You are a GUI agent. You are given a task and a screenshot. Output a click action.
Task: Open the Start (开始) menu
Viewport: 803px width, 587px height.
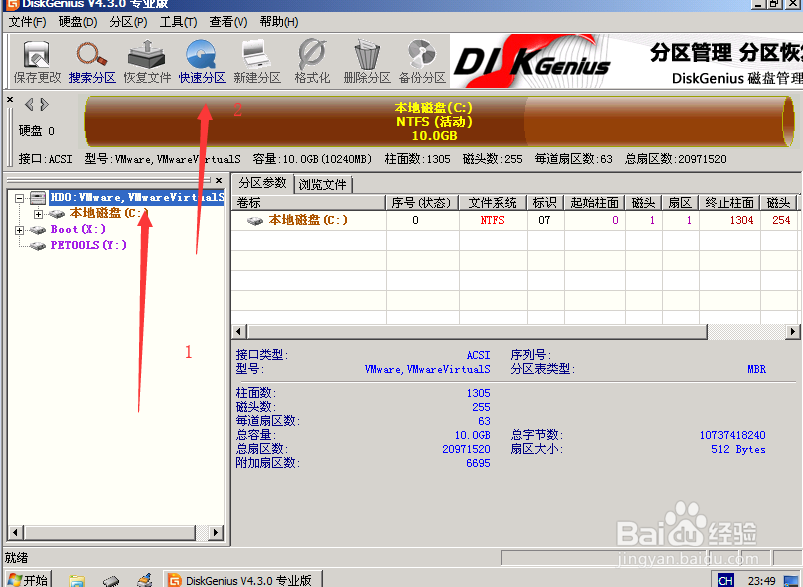coord(29,580)
